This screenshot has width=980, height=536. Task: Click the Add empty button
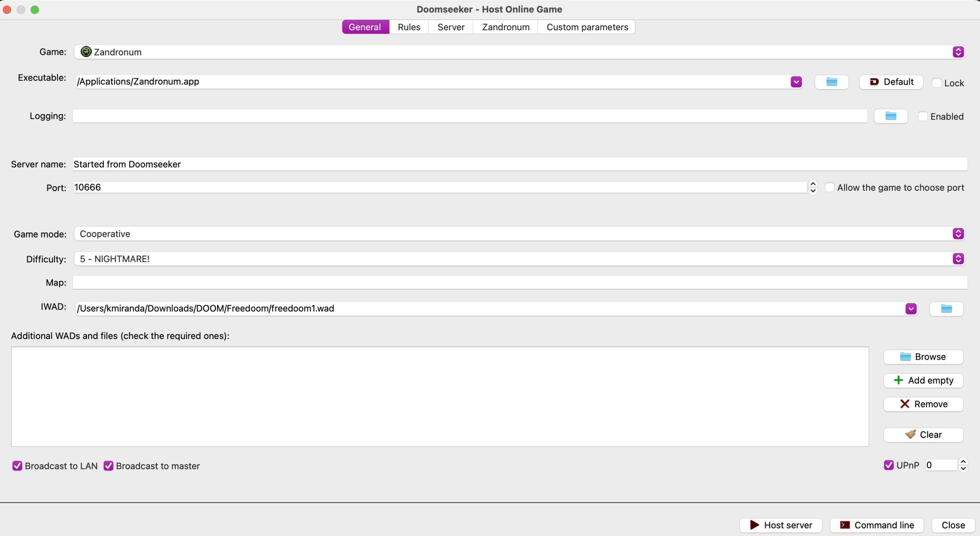(923, 381)
